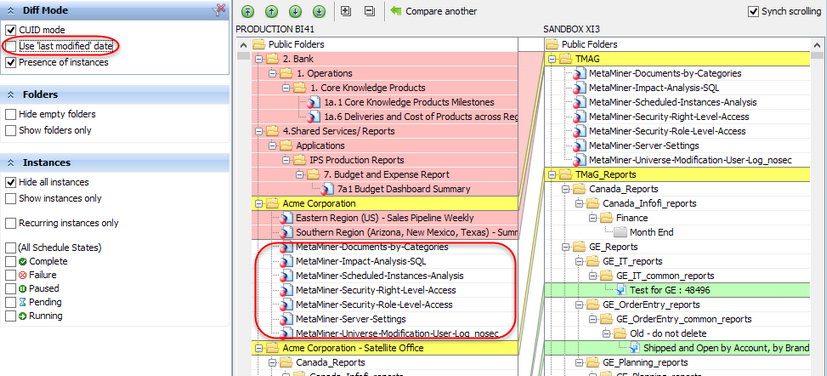The image size is (827, 376).
Task: Jump to the first difference (top arrow icon)
Action: point(247,11)
